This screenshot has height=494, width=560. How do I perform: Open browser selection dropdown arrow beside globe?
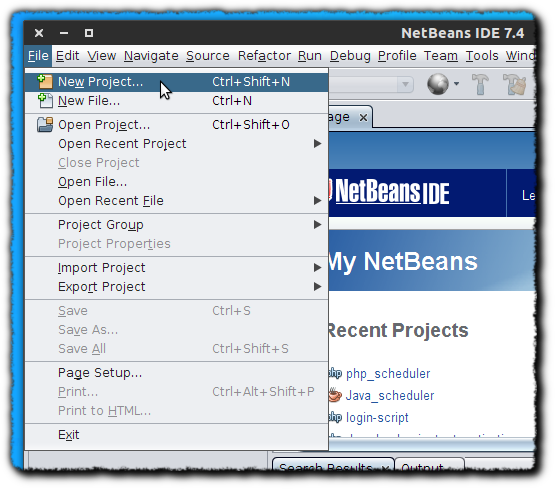[456, 84]
